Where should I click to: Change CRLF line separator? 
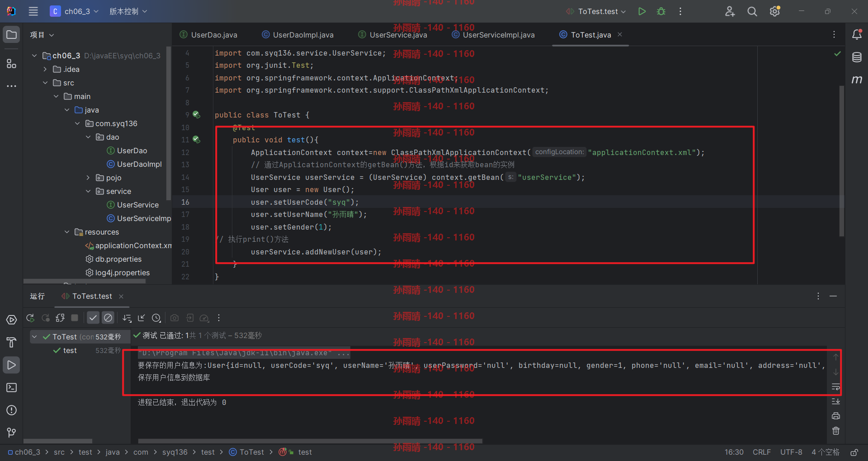(x=761, y=452)
